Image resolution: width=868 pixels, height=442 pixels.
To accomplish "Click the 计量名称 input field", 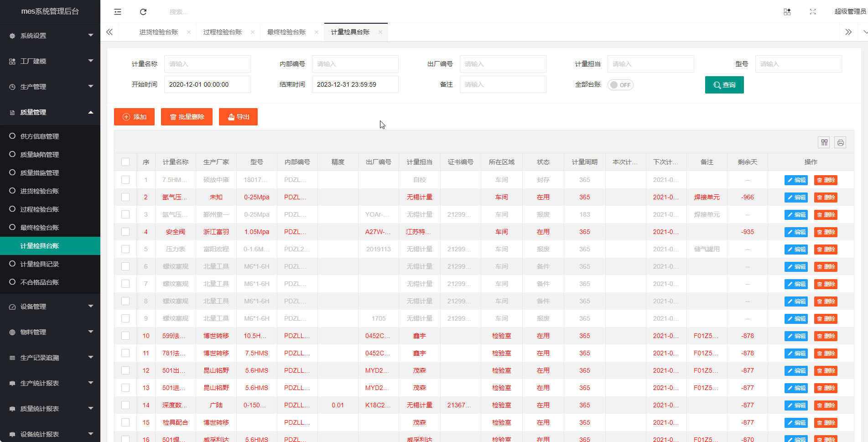I will 208,64.
